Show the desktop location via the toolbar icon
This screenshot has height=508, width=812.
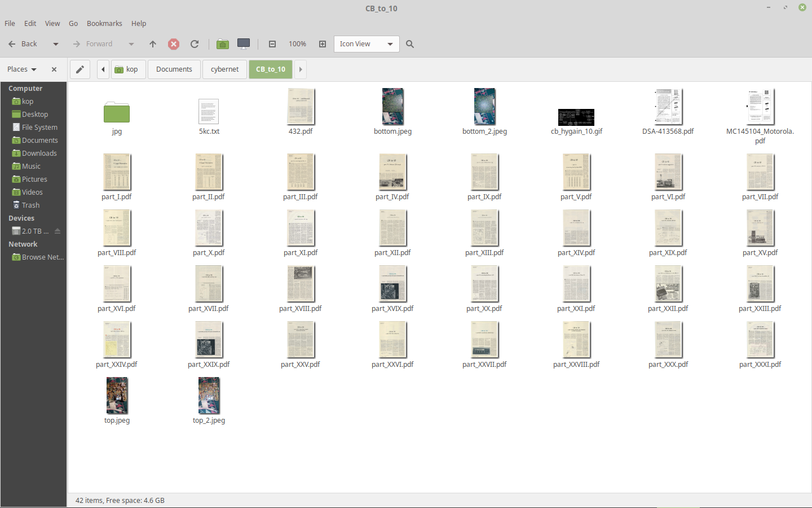(243, 43)
